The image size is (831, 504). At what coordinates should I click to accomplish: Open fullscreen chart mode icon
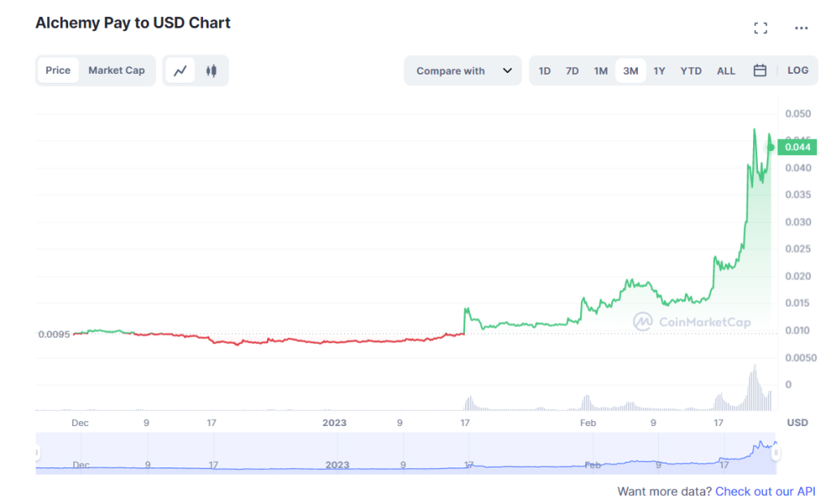point(760,28)
